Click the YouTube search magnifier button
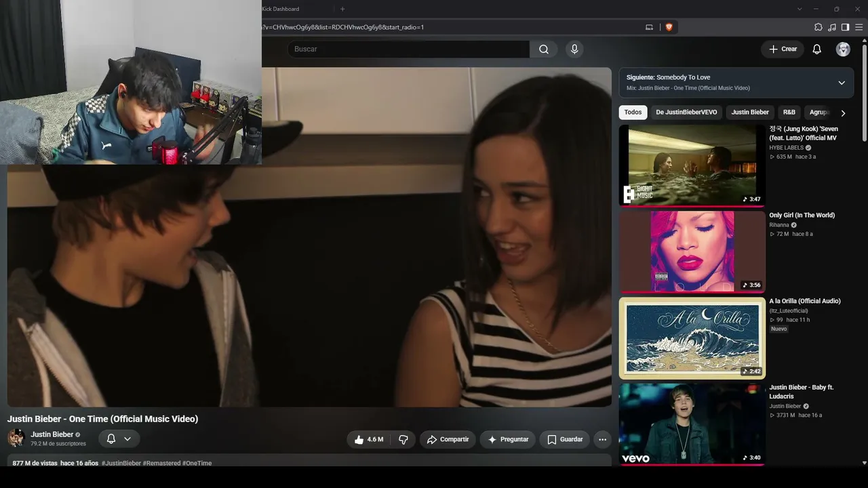This screenshot has width=868, height=488. tap(544, 49)
